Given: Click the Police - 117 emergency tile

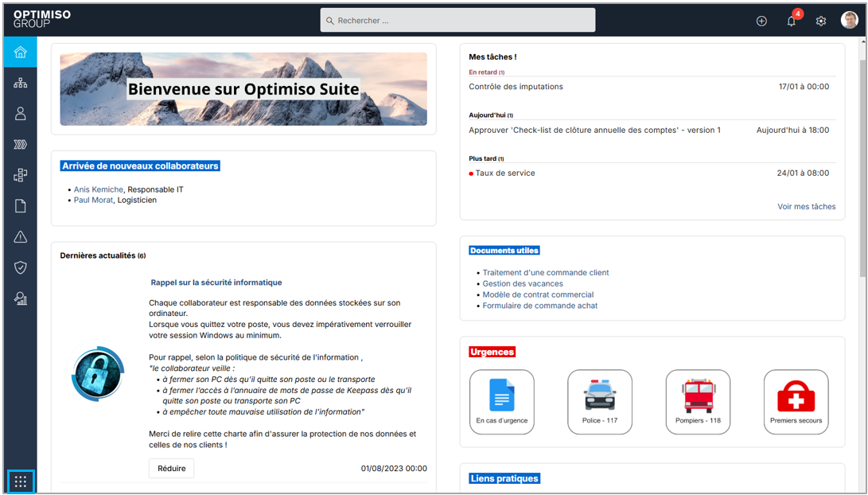Looking at the screenshot, I should click(600, 402).
